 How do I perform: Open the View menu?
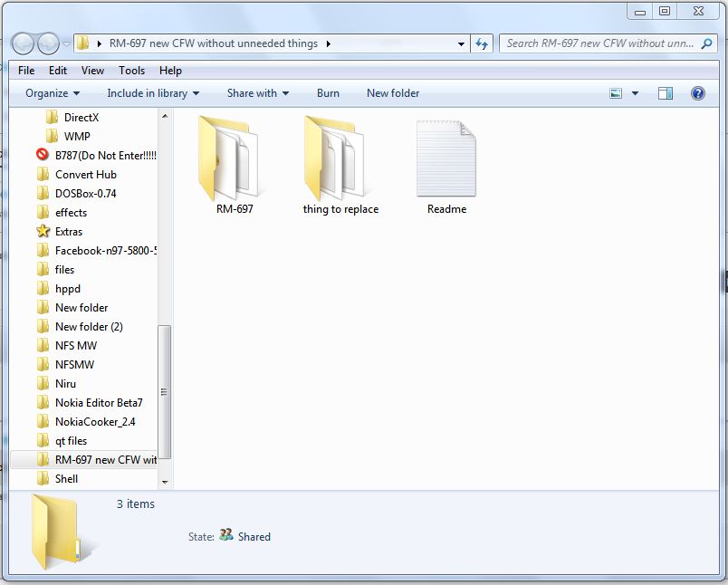coord(92,71)
